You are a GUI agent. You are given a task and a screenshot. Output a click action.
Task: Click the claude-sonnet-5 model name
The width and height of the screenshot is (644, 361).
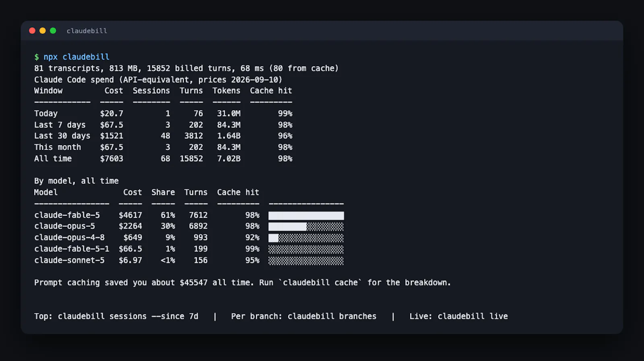click(70, 260)
